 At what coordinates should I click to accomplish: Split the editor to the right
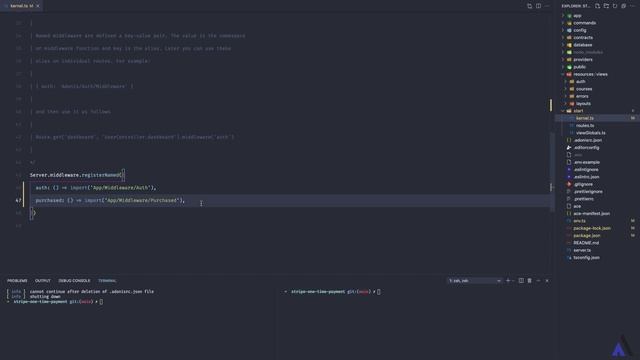click(538, 6)
